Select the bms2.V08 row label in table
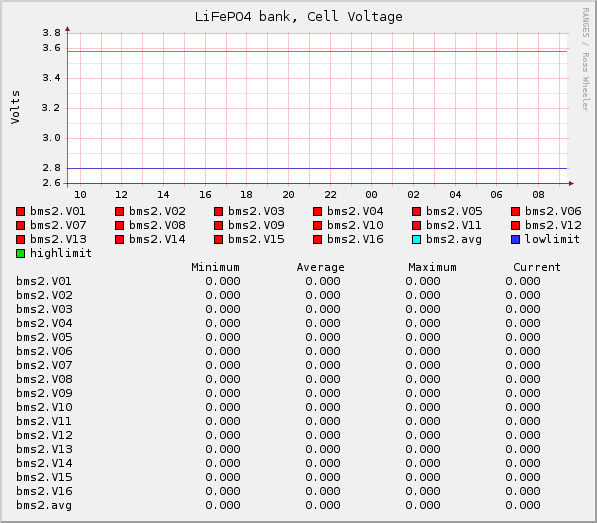This screenshot has height=523, width=597. (x=44, y=379)
